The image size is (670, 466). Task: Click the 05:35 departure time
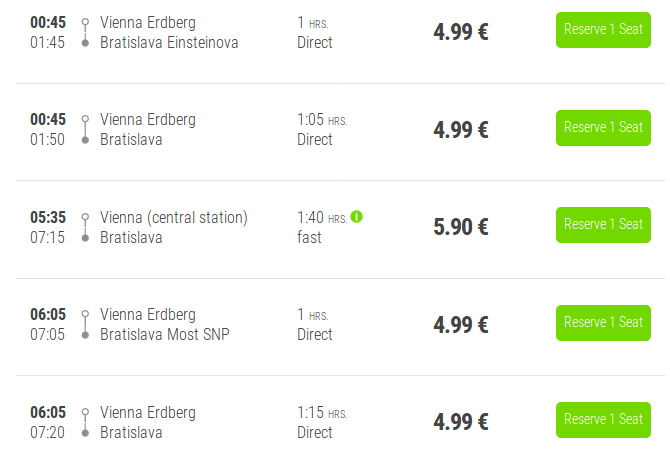(x=48, y=217)
